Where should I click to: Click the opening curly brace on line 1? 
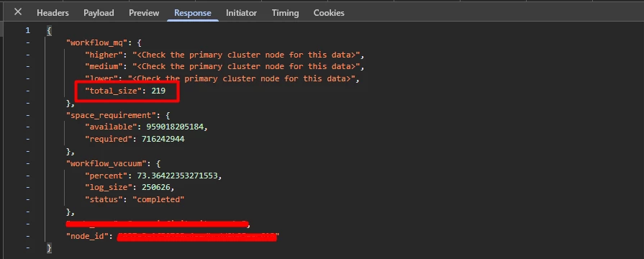49,30
